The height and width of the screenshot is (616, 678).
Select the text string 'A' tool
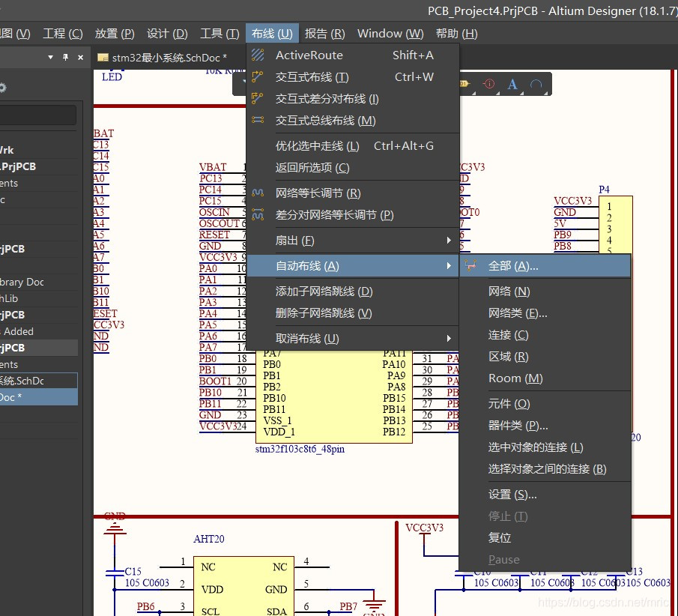pyautogui.click(x=512, y=84)
